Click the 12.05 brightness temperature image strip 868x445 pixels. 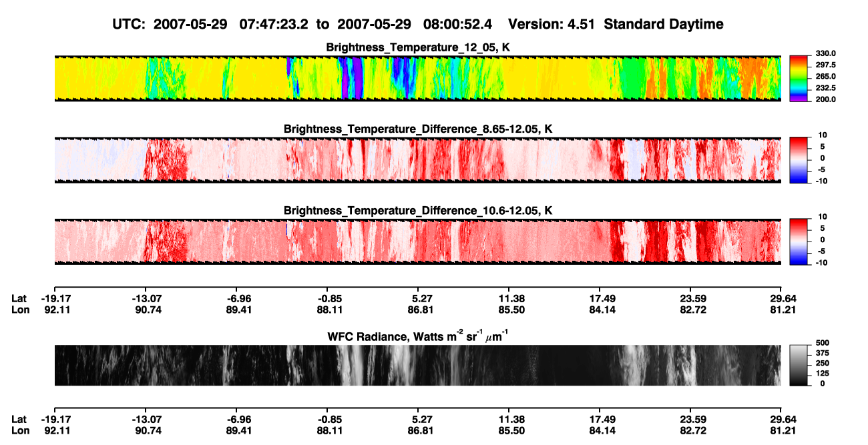(417, 79)
